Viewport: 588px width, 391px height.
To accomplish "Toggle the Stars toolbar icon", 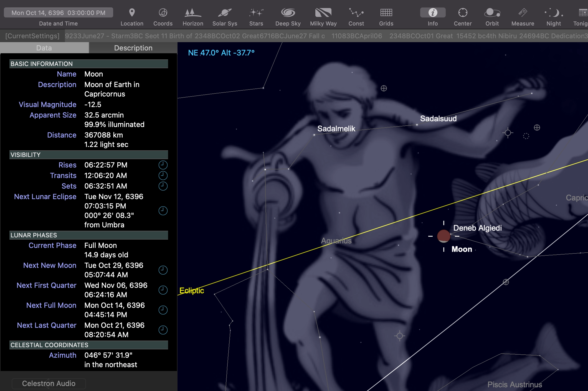I will click(x=256, y=13).
